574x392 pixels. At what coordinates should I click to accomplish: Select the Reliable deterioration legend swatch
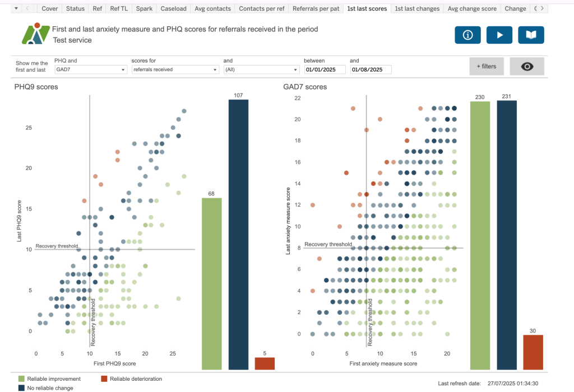click(x=104, y=379)
